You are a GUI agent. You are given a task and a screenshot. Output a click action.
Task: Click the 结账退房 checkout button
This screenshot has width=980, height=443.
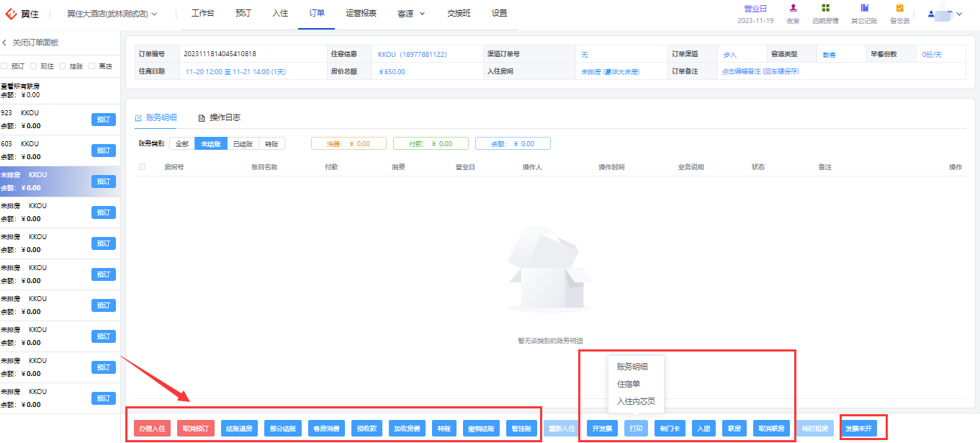(240, 429)
